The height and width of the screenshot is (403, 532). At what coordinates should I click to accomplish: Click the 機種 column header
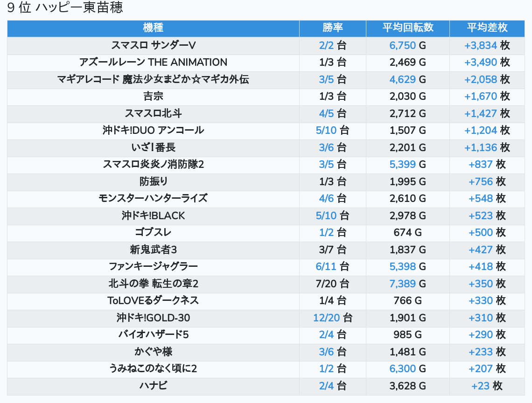[x=153, y=28]
